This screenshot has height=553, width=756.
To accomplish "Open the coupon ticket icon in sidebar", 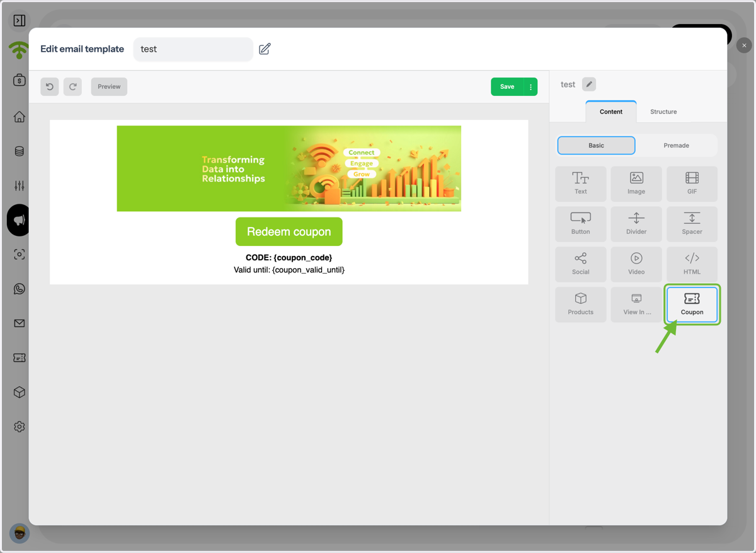I will (x=20, y=358).
